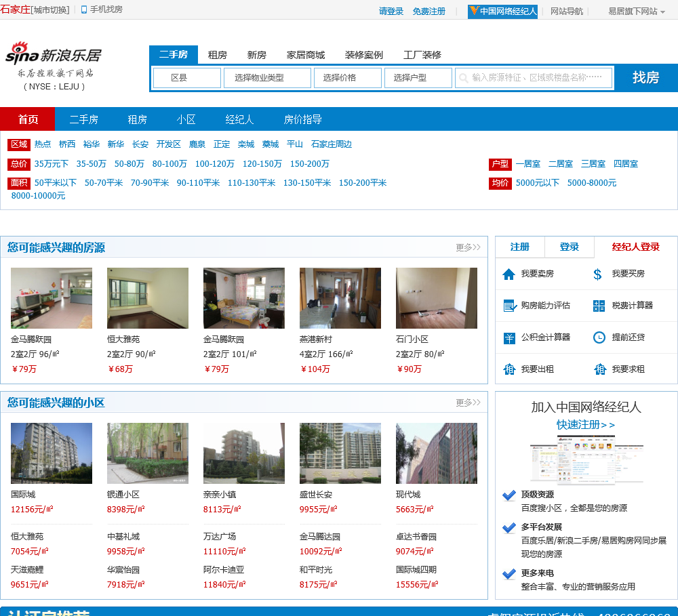Image resolution: width=678 pixels, height=616 pixels.
Task: Filter average price 5000-8000元
Action: 591,183
